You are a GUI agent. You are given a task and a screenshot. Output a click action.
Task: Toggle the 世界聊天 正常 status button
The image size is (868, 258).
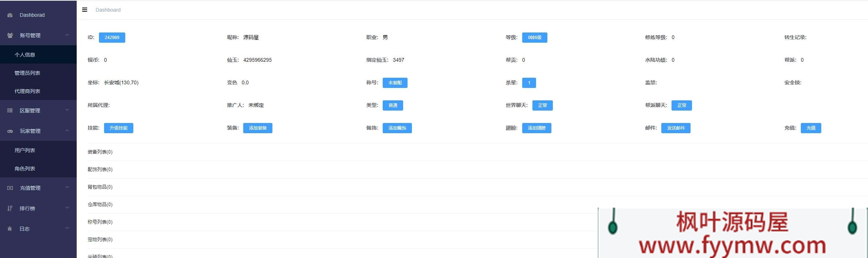click(542, 105)
